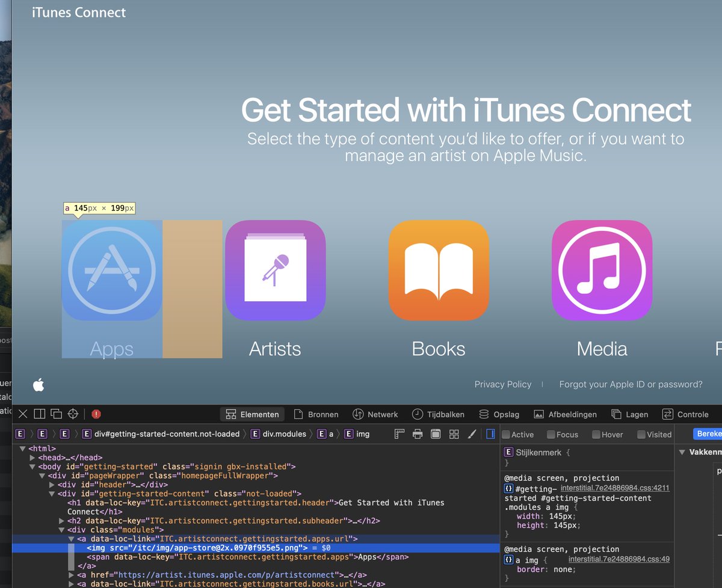Select first E breadcrumb element

tap(20, 433)
